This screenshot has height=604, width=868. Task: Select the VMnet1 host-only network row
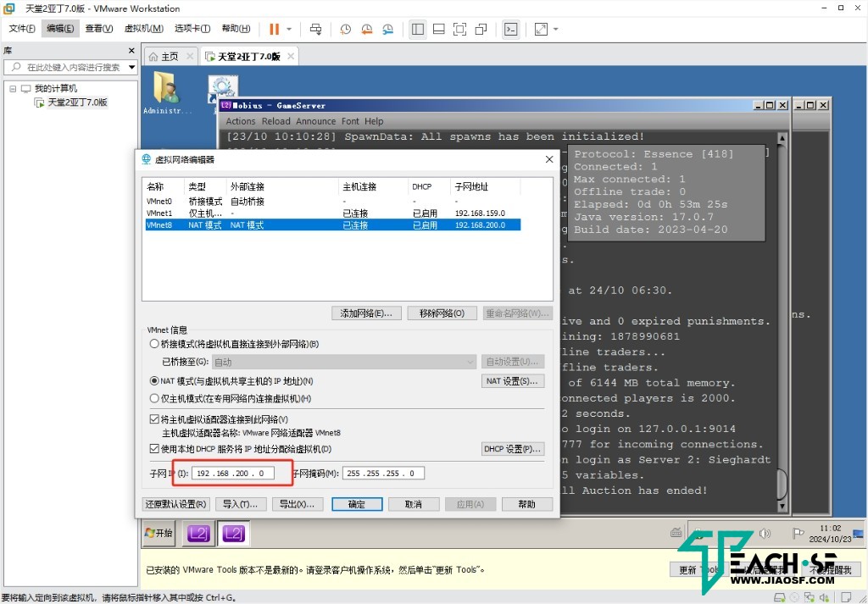(332, 213)
